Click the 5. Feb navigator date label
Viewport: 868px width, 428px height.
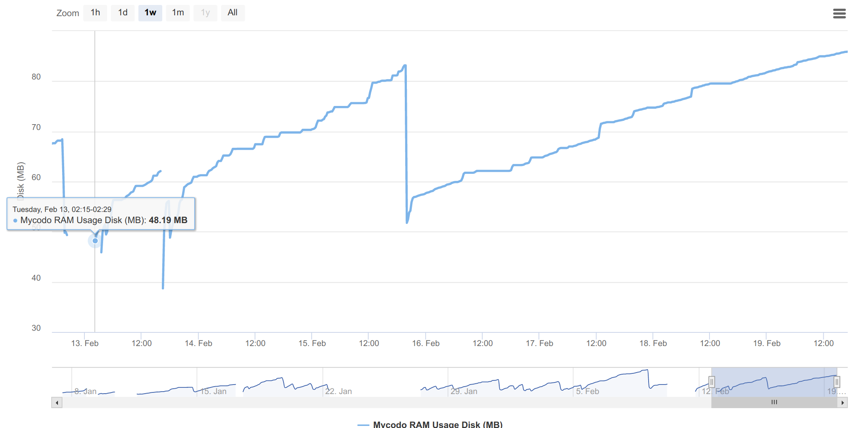pyautogui.click(x=587, y=391)
